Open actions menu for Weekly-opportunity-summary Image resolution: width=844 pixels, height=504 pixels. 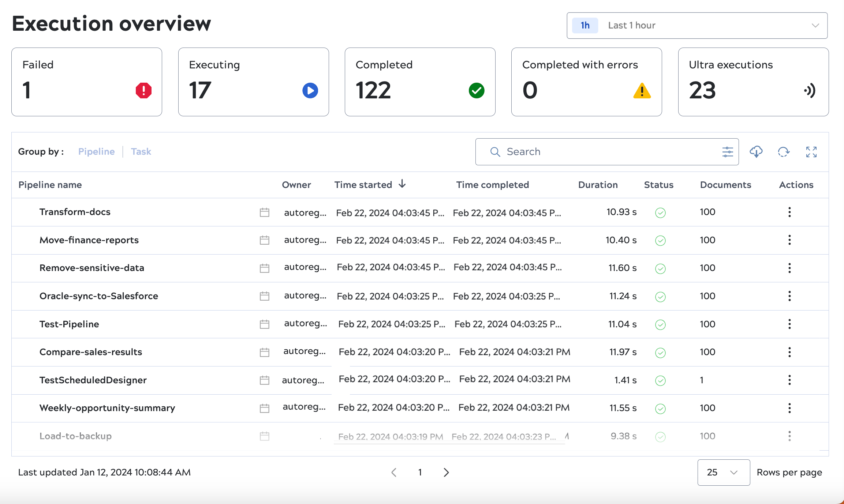[789, 408]
